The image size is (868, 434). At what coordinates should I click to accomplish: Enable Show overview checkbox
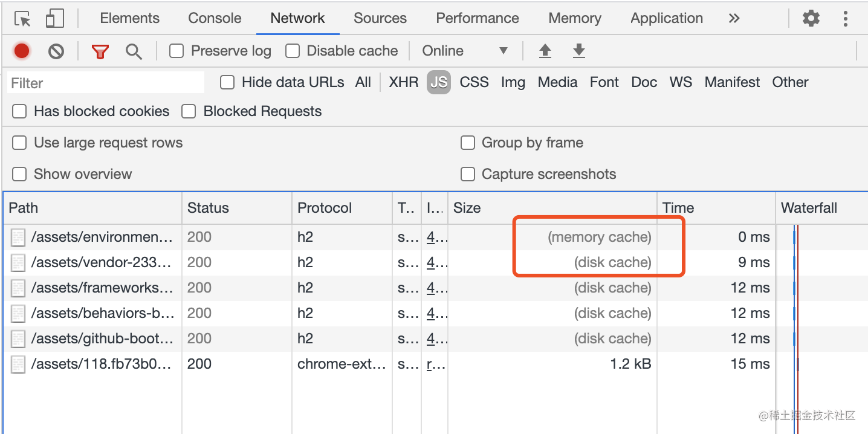[19, 174]
